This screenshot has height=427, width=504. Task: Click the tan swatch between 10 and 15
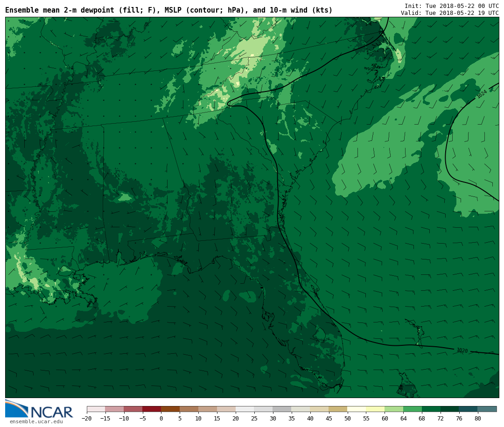pos(208,409)
